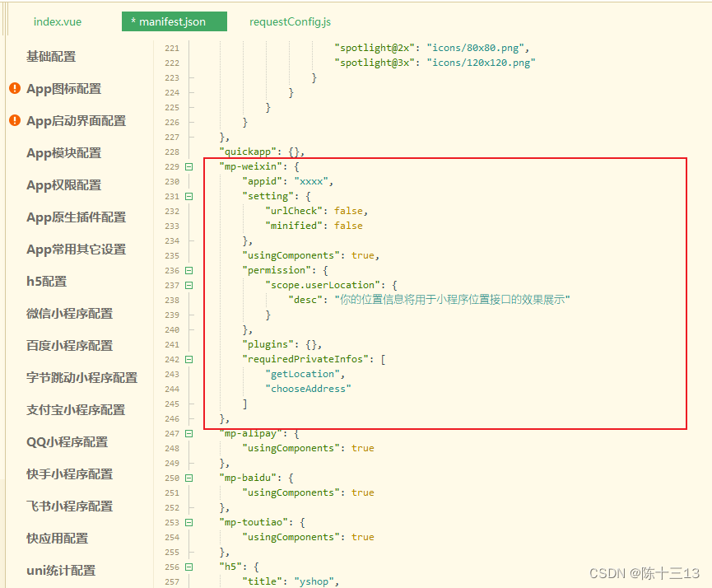Image resolution: width=712 pixels, height=588 pixels.
Task: Click the "urlCheck" key
Action: tap(294, 211)
